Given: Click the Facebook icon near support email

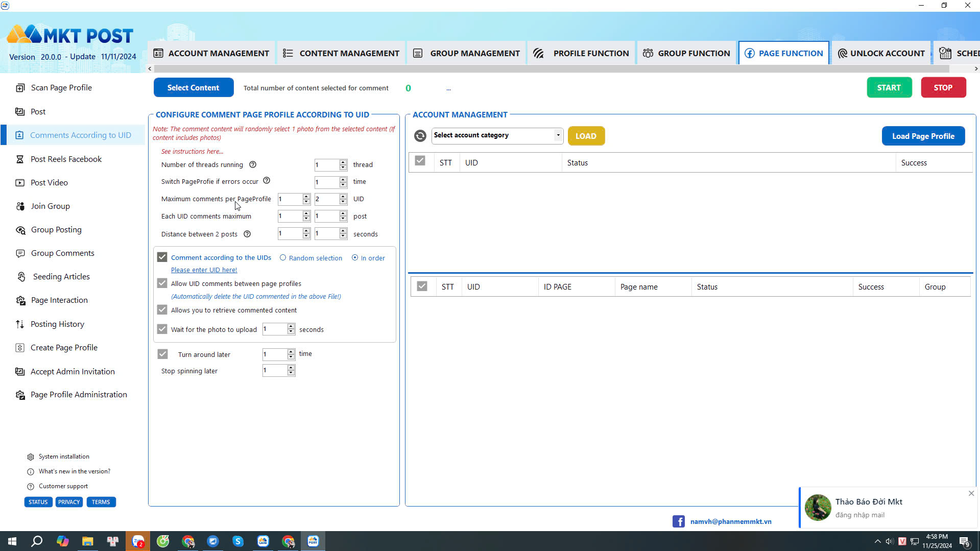Looking at the screenshot, I should 678,521.
